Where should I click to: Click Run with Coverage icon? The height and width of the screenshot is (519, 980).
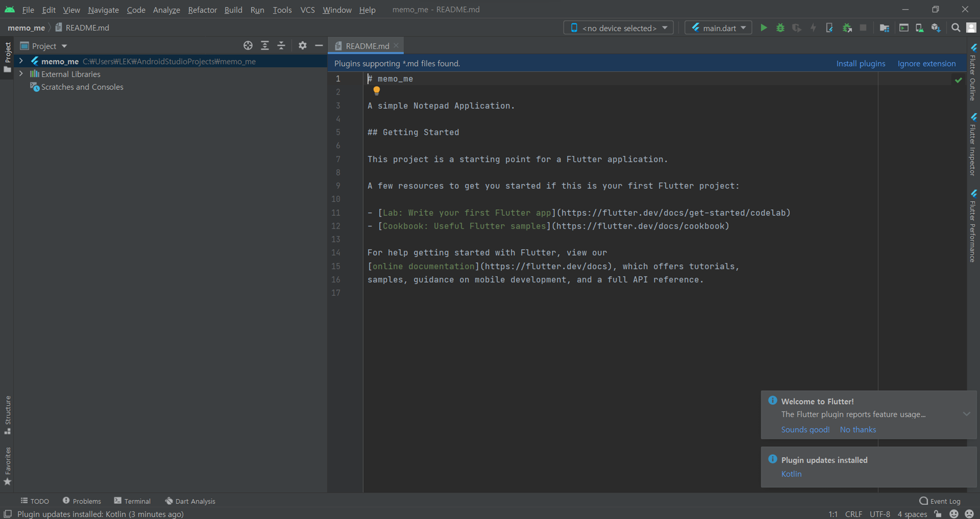click(797, 28)
